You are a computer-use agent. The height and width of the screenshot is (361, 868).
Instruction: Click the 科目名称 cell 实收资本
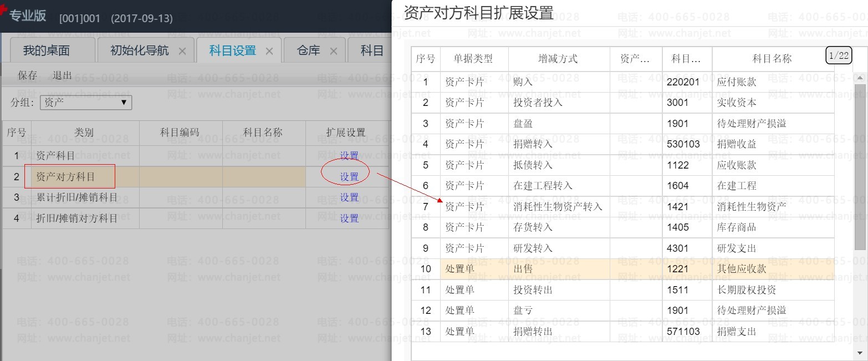click(737, 103)
